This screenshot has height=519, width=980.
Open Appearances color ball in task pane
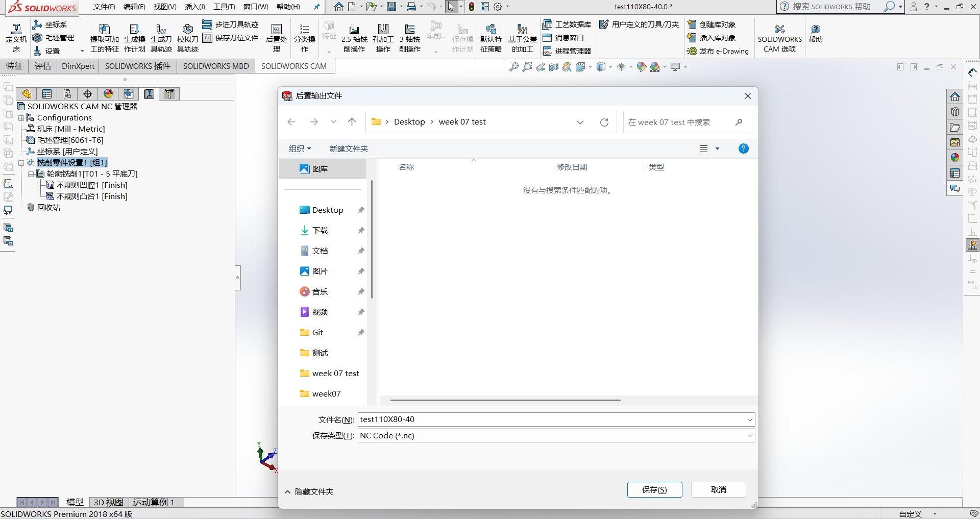tap(955, 158)
